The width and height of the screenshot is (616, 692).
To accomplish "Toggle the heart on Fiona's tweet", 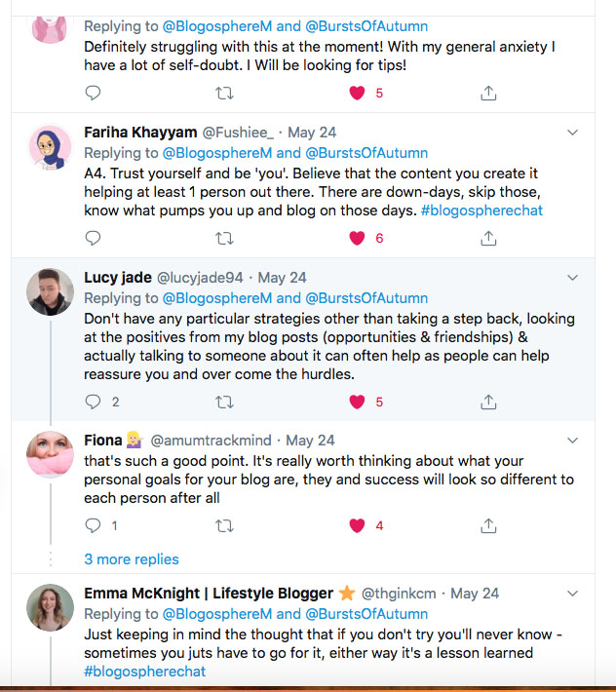I will (x=357, y=525).
